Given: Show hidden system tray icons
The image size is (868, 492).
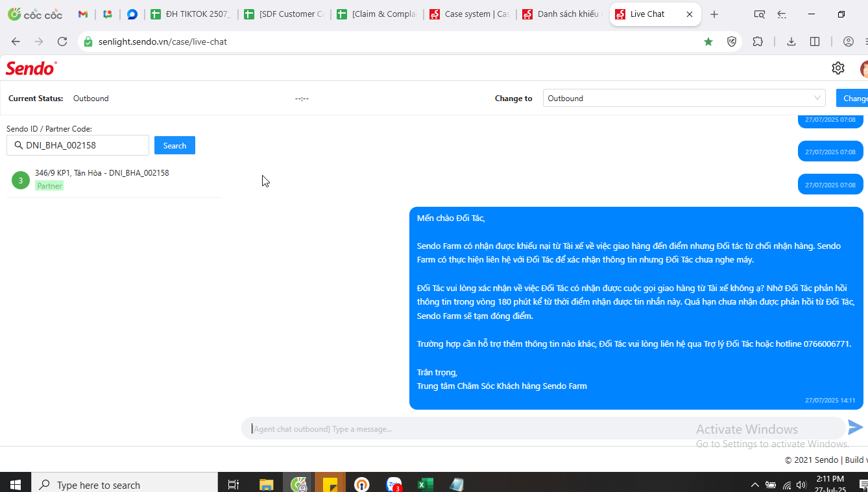Looking at the screenshot, I should tap(754, 484).
